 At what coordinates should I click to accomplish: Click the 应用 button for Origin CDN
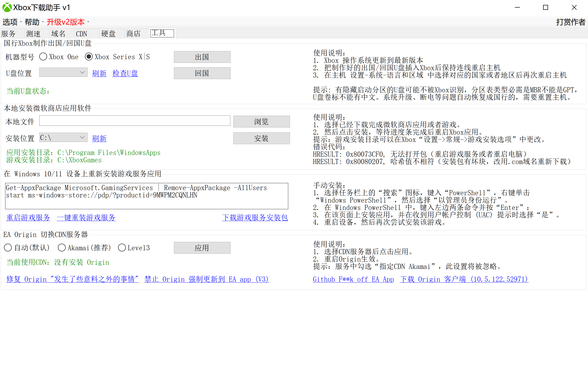pyautogui.click(x=202, y=248)
